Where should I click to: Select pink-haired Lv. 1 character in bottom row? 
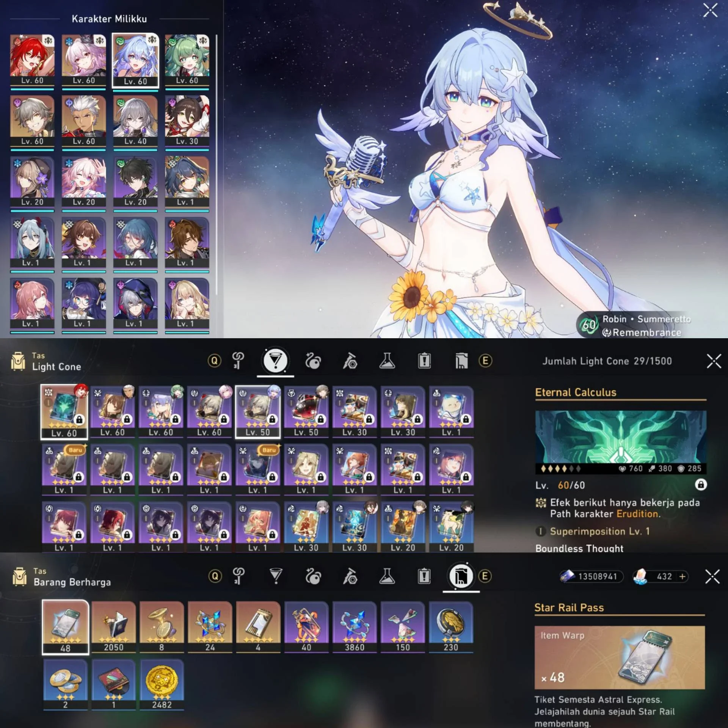pos(32,303)
